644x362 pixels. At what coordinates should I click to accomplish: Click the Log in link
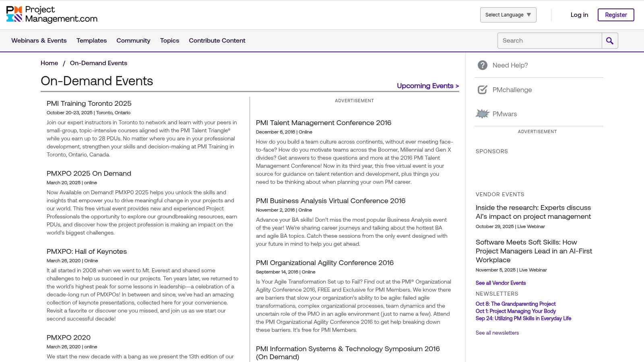(579, 14)
